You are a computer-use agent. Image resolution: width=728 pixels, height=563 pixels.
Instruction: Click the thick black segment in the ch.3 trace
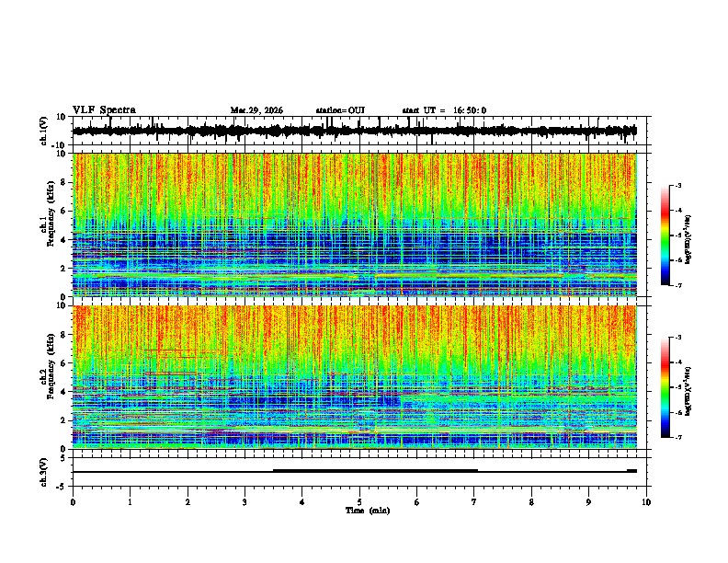click(x=375, y=471)
